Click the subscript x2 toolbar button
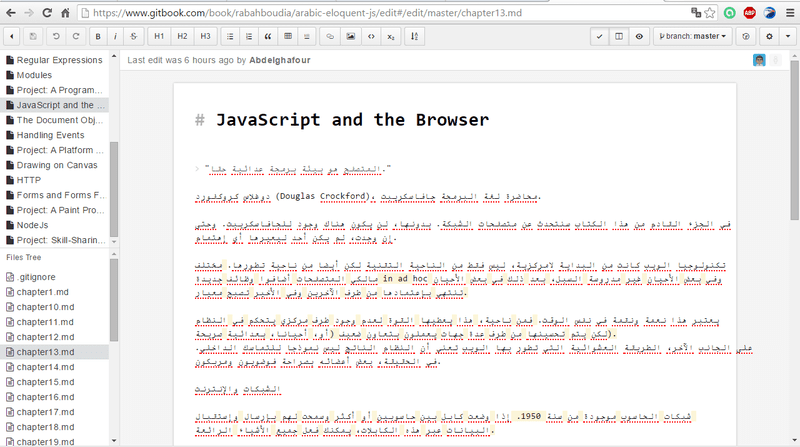Image resolution: width=800 pixels, height=447 pixels. tap(391, 36)
